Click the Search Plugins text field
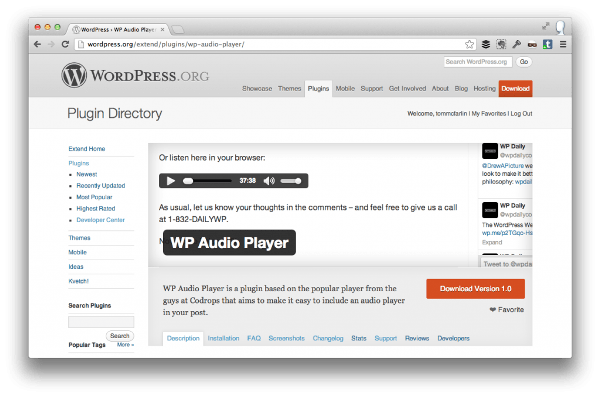 [x=101, y=322]
